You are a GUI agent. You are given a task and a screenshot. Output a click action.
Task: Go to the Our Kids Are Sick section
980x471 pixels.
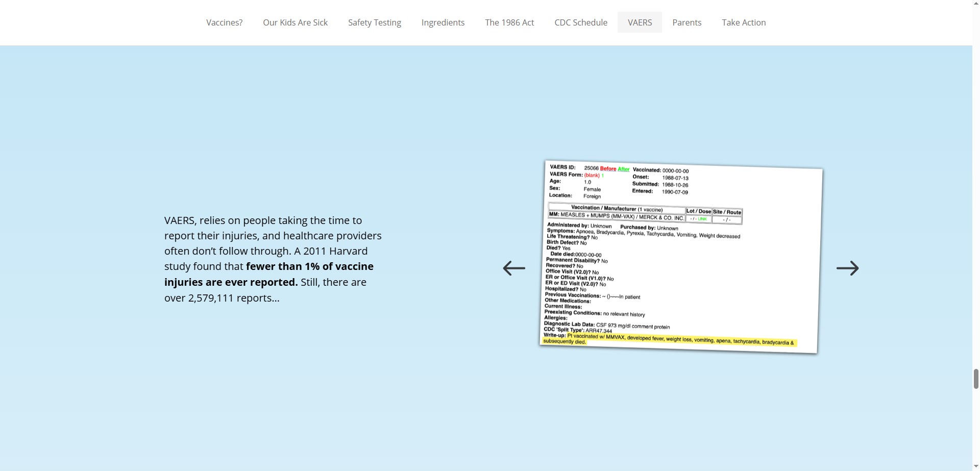point(295,22)
